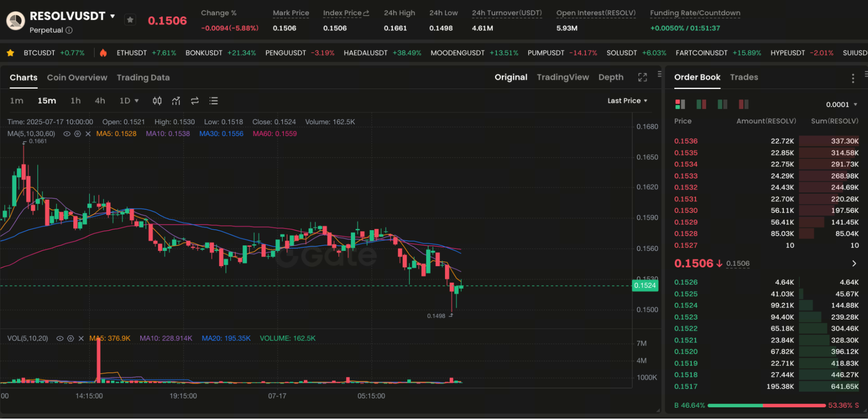This screenshot has width=868, height=419.
Task: Hide VOL indicator with eye icon
Action: pos(60,338)
